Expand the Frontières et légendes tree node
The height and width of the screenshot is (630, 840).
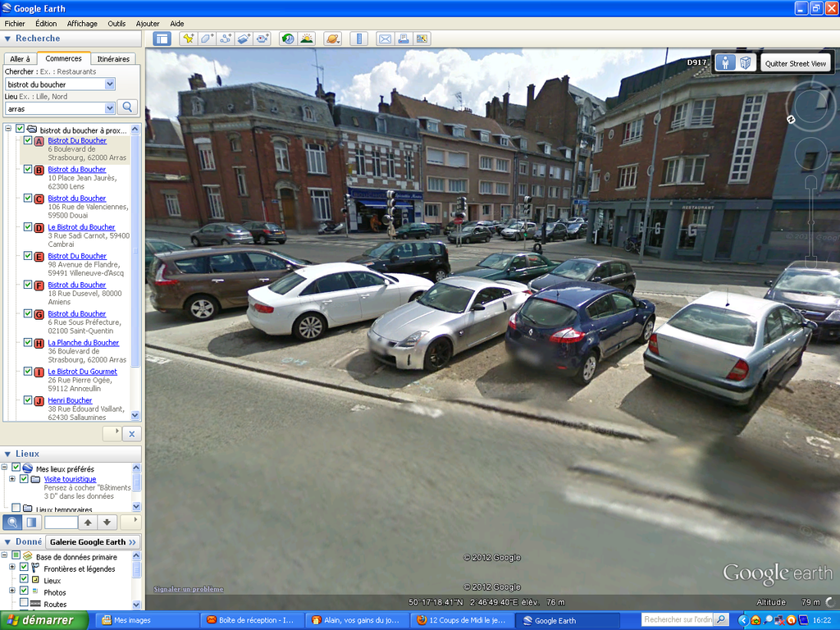[12, 567]
